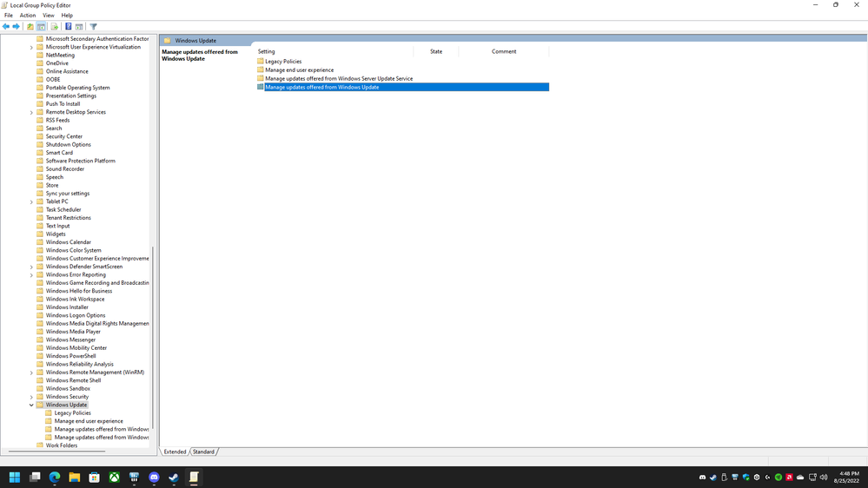Open Task View from the taskbar
Viewport: 868px width, 488px height.
pos(35,477)
